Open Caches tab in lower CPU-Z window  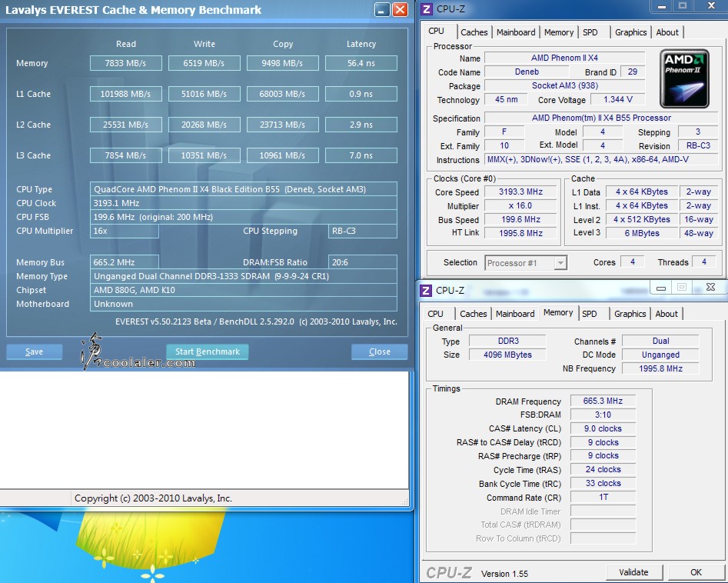(x=473, y=314)
